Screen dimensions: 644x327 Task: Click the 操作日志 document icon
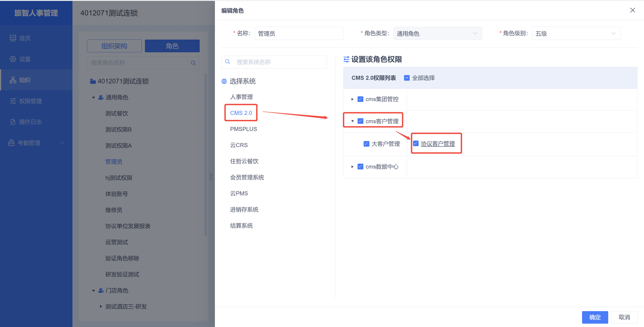click(13, 122)
